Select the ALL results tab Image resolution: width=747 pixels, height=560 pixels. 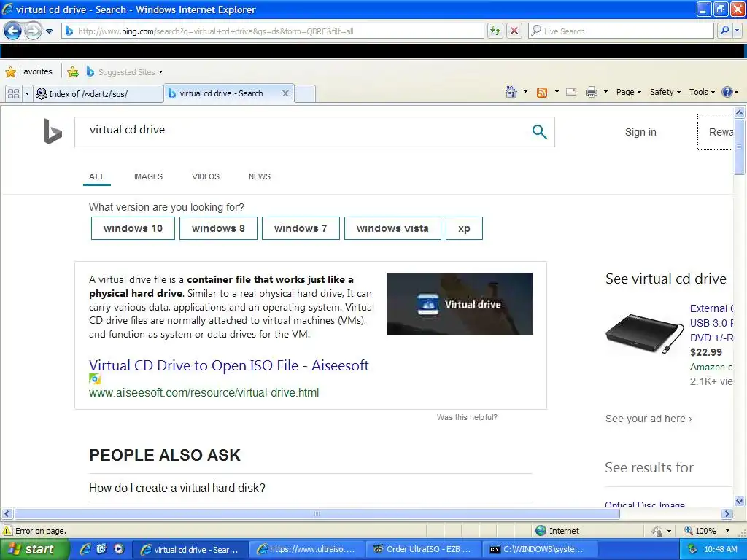click(x=97, y=176)
